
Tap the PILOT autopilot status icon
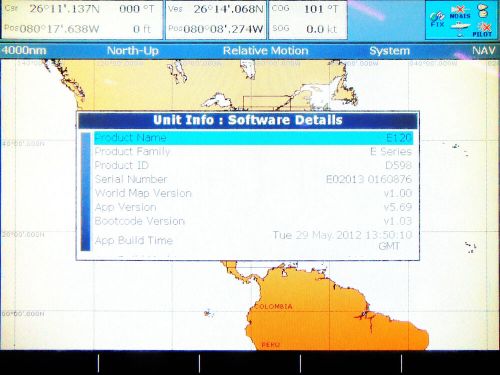(482, 30)
